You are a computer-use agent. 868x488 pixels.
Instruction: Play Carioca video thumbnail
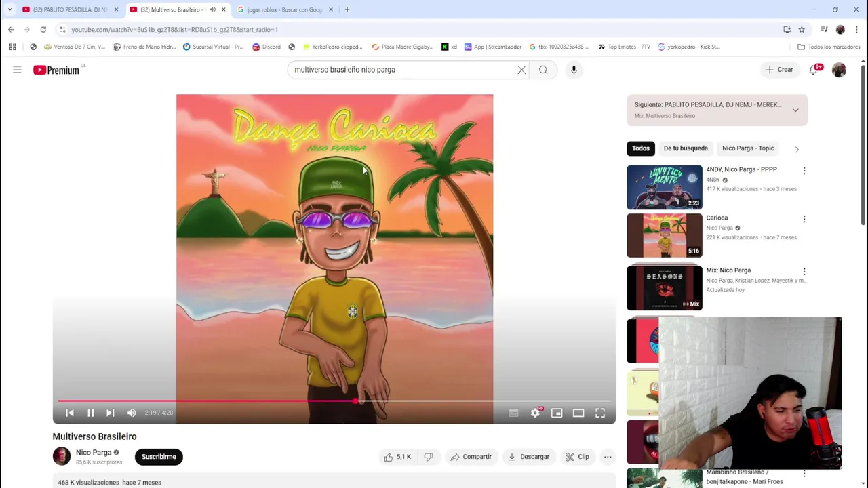pyautogui.click(x=665, y=235)
